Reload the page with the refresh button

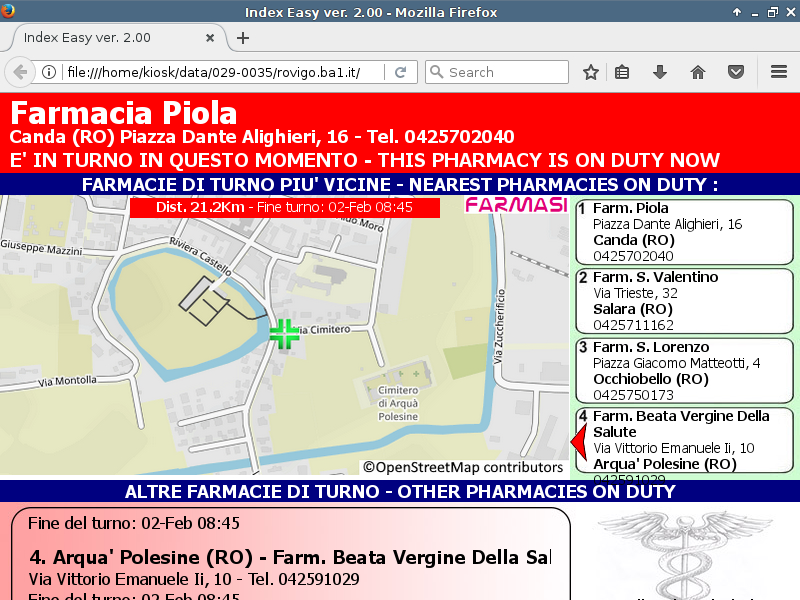(400, 72)
